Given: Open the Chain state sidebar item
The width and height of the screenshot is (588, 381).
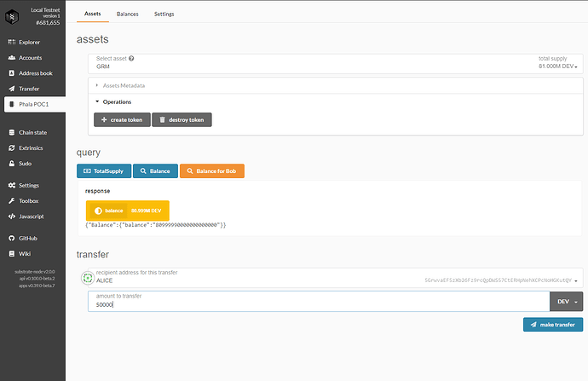Looking at the screenshot, I should [x=32, y=132].
